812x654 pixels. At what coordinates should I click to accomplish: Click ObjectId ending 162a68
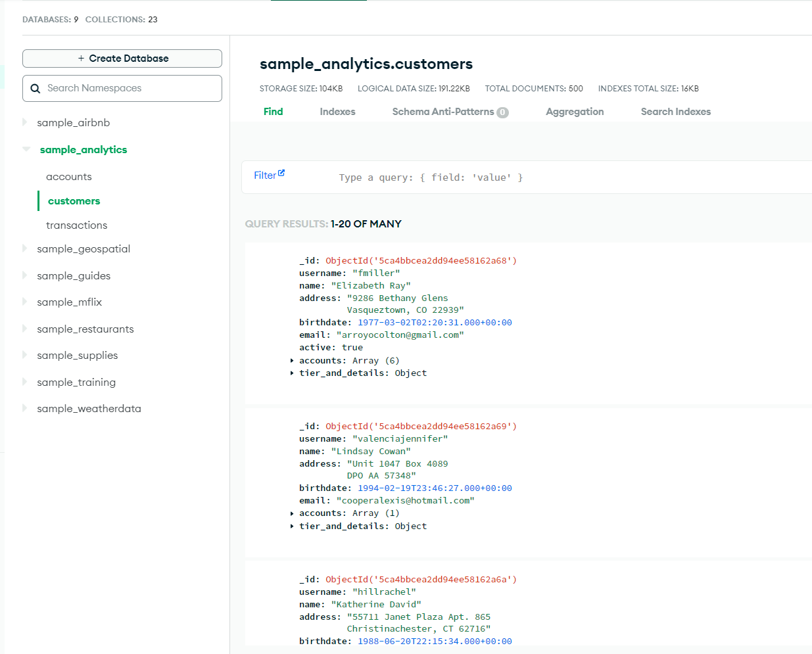[x=421, y=260]
